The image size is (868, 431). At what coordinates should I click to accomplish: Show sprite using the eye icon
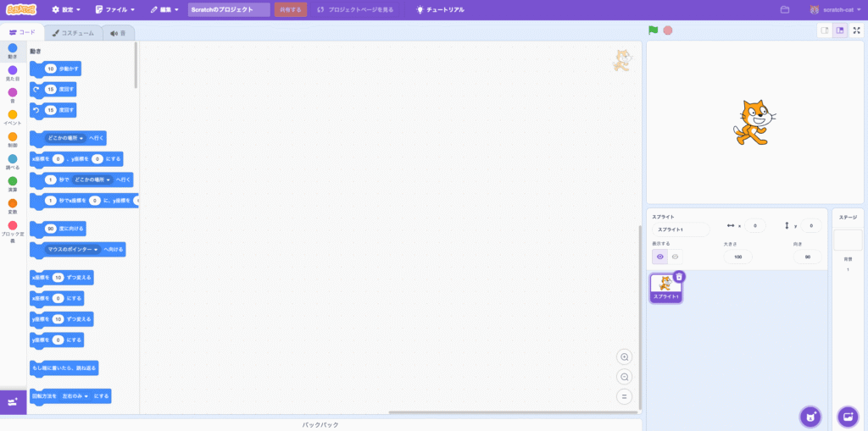click(659, 257)
